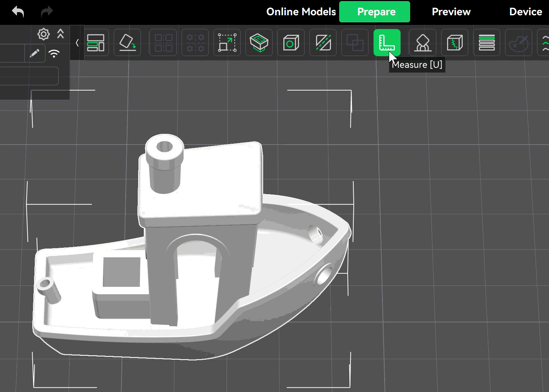Click the redo arrow icon
The height and width of the screenshot is (392, 549).
47,12
